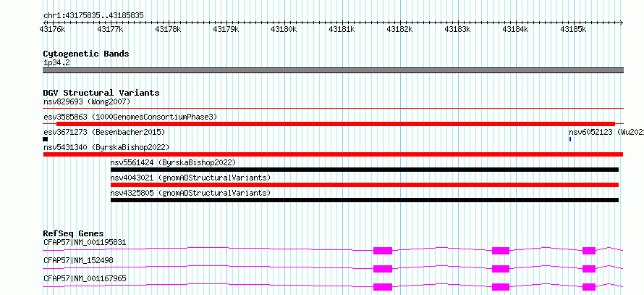Image resolution: width=644 pixels, height=295 pixels.
Task: Click the red nsv4043021 variant bar
Action: pos(365,185)
